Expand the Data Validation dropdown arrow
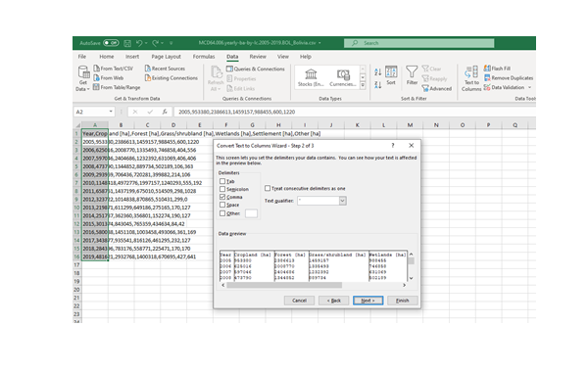The width and height of the screenshot is (588, 372). point(529,88)
